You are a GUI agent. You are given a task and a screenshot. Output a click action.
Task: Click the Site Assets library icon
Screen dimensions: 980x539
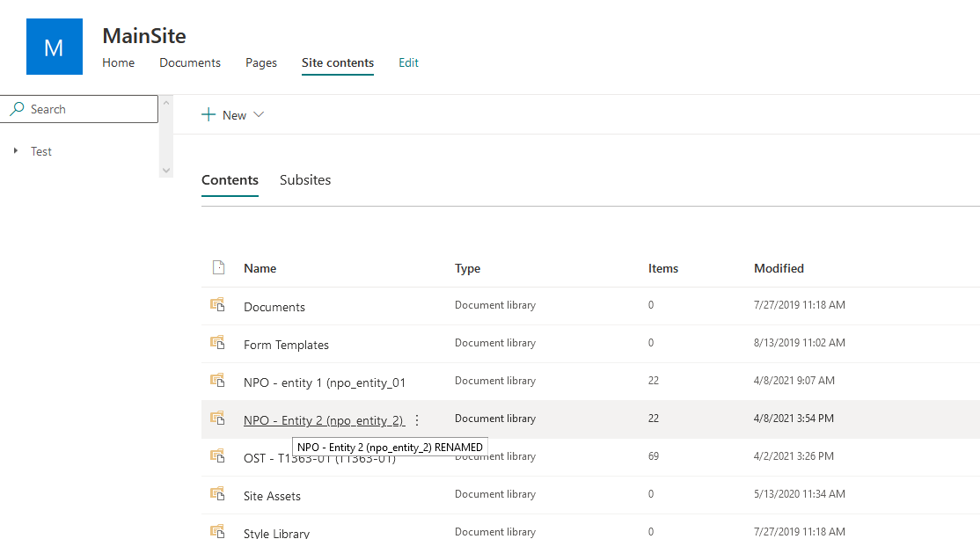tap(217, 493)
